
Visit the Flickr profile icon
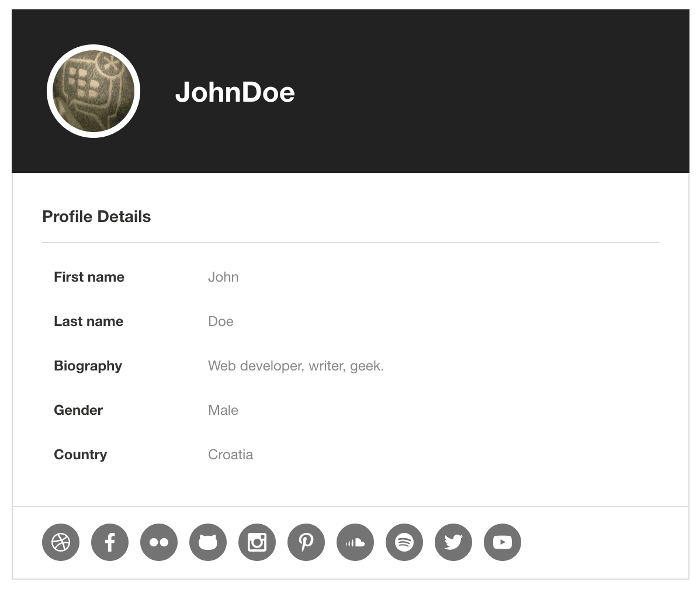tap(159, 542)
